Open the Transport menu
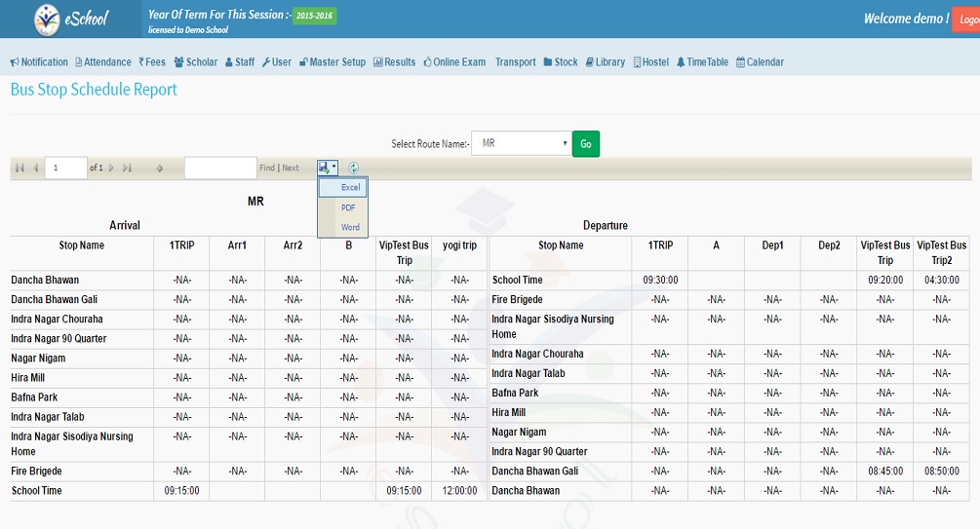The width and height of the screenshot is (980, 529). point(515,62)
